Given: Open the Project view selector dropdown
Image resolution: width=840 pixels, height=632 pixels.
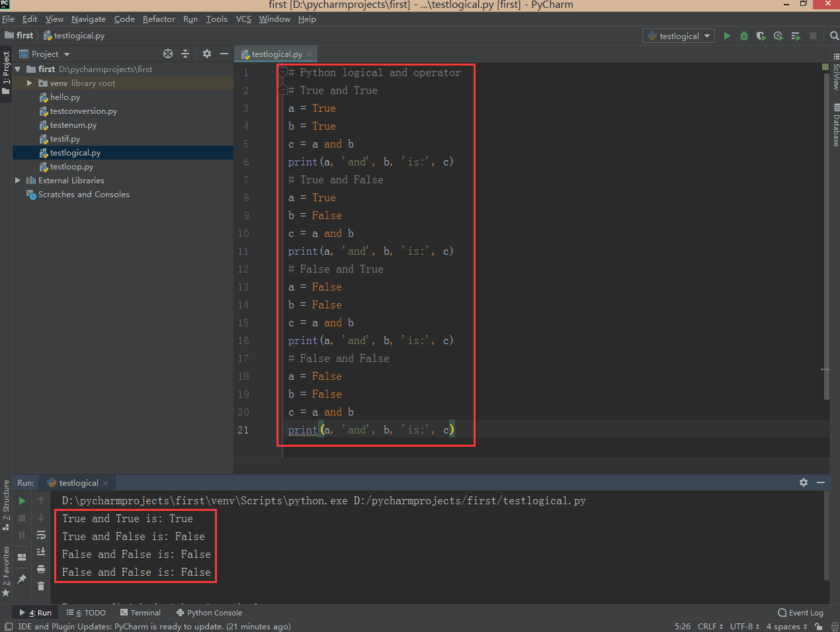Looking at the screenshot, I should [44, 54].
